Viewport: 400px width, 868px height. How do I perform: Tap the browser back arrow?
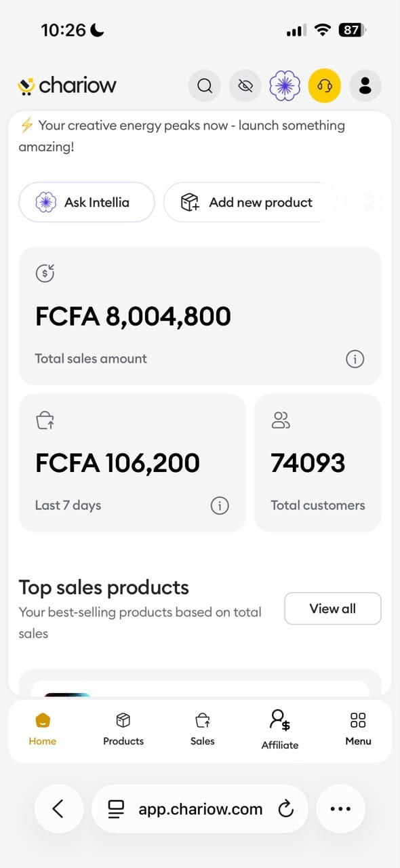coord(58,808)
